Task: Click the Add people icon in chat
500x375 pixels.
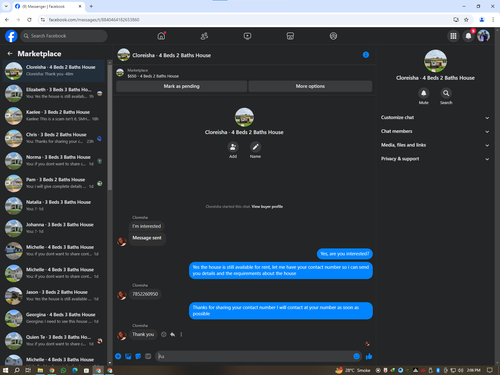Action: click(x=233, y=147)
